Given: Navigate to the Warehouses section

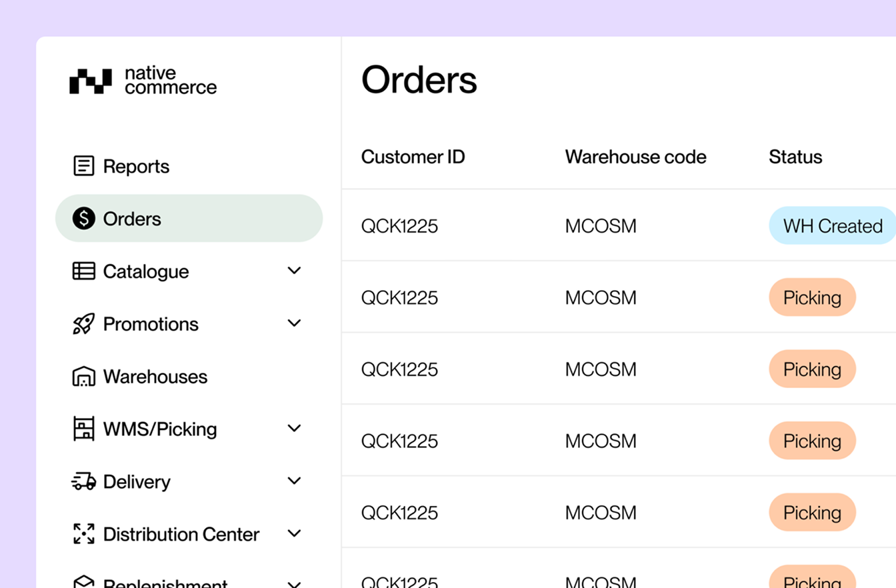Looking at the screenshot, I should point(155,376).
